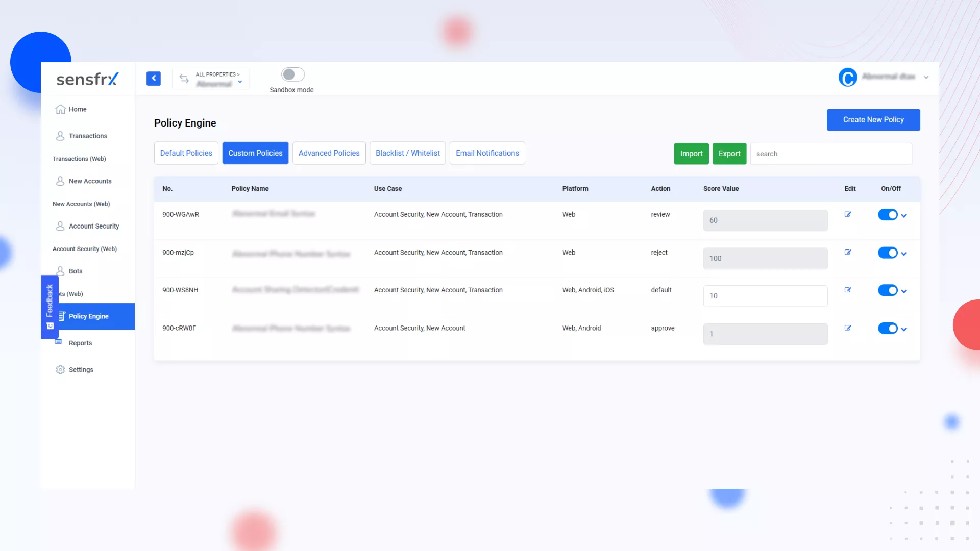This screenshot has width=980, height=551.
Task: Disable the 900-WS8NH policy switch
Action: pos(887,290)
